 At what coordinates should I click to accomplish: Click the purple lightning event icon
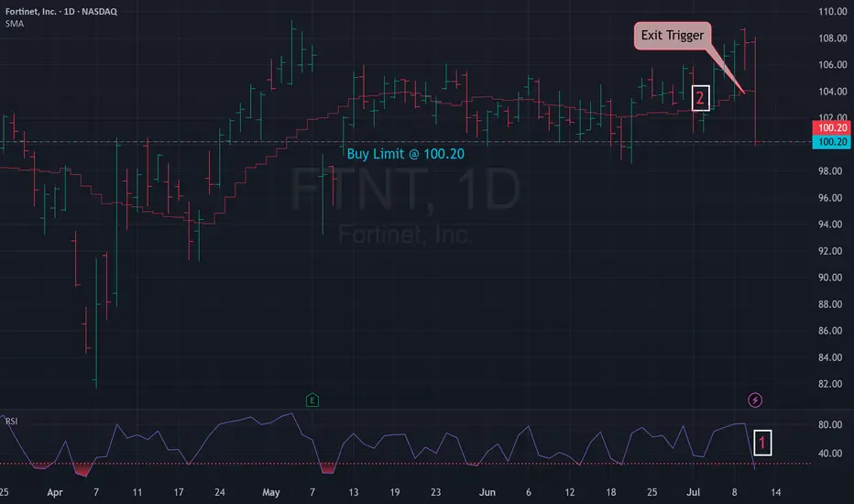click(x=755, y=400)
